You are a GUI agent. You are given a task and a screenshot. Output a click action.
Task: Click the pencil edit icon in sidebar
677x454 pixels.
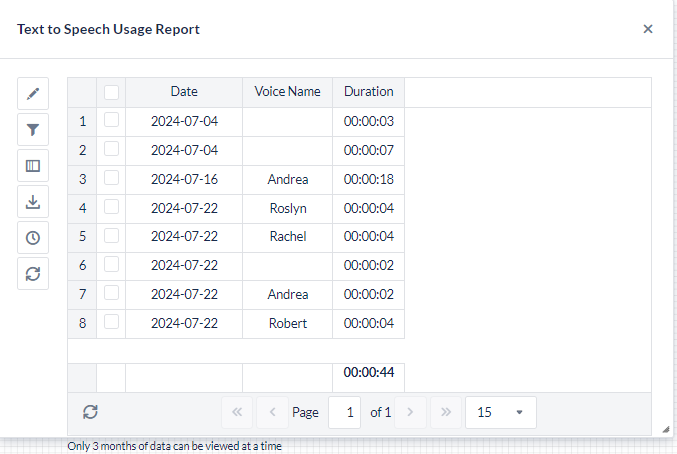[x=33, y=94]
